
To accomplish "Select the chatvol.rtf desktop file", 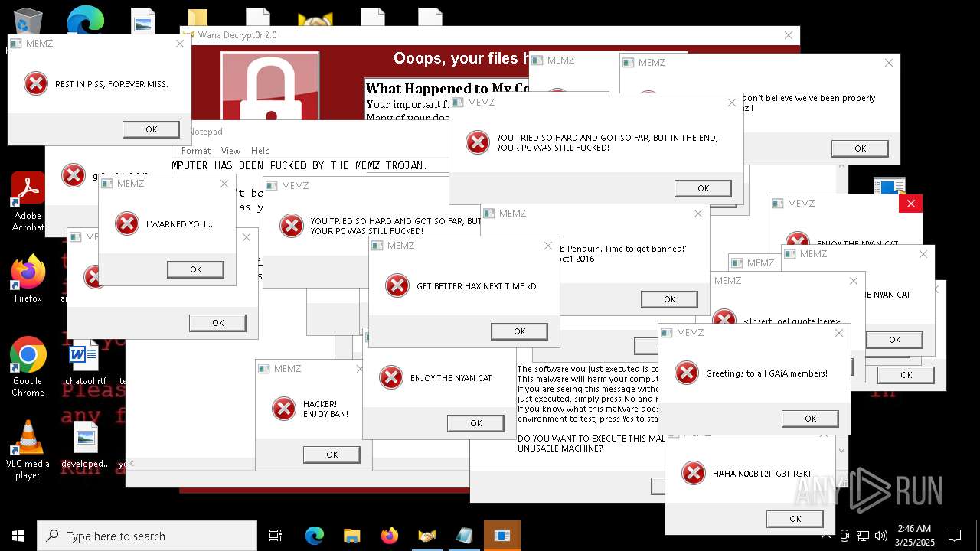I will (x=85, y=364).
